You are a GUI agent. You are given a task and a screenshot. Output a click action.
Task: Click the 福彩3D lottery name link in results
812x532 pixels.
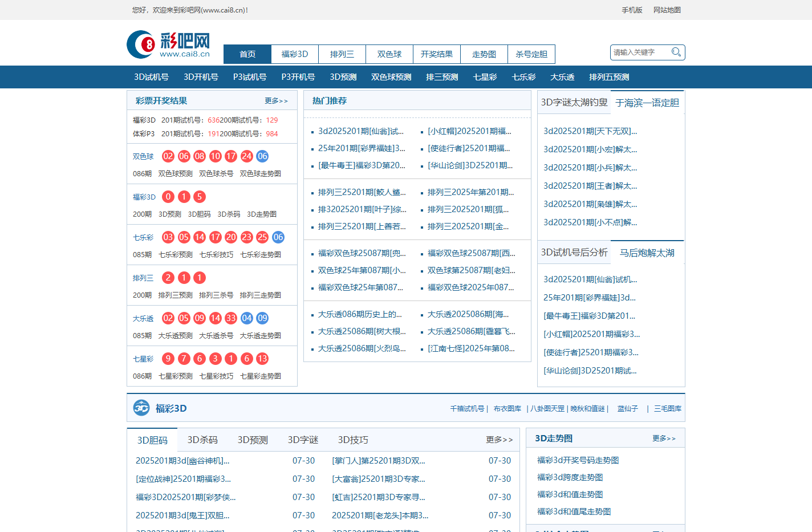(144, 197)
